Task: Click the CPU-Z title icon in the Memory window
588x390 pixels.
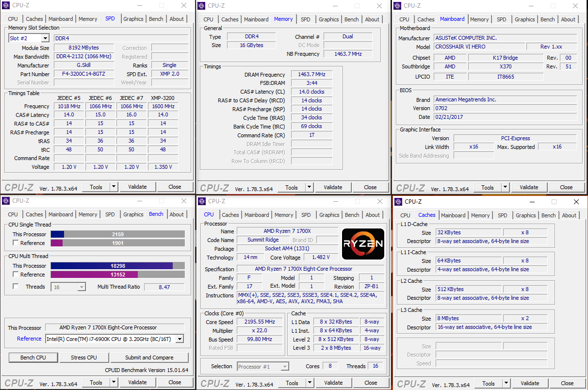Action: pyautogui.click(x=202, y=5)
